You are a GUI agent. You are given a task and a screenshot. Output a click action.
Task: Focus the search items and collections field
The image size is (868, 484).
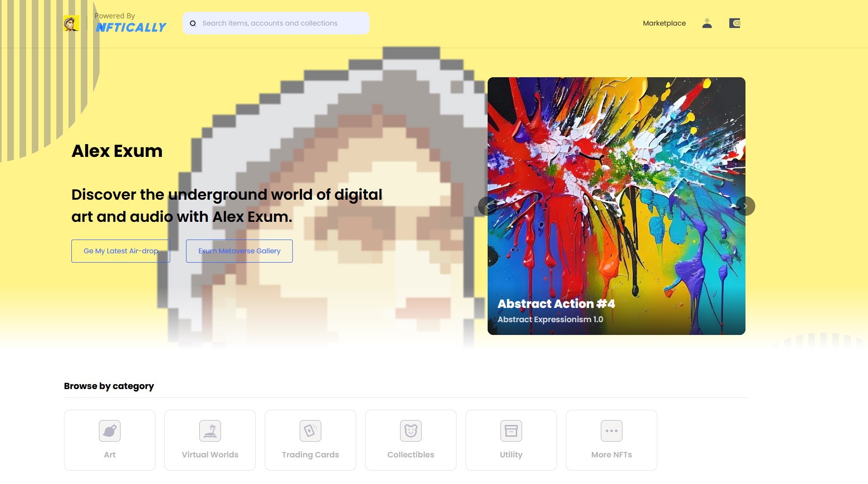click(x=276, y=23)
